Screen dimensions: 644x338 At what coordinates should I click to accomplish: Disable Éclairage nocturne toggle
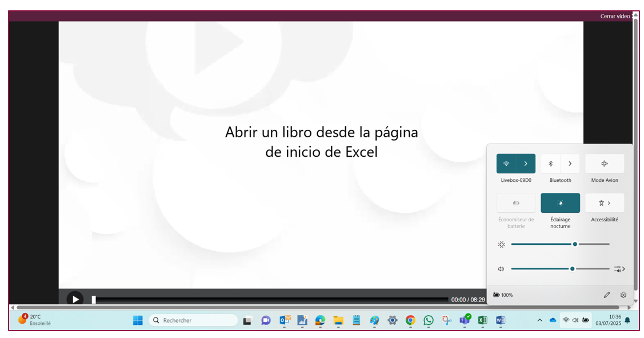pyautogui.click(x=560, y=202)
